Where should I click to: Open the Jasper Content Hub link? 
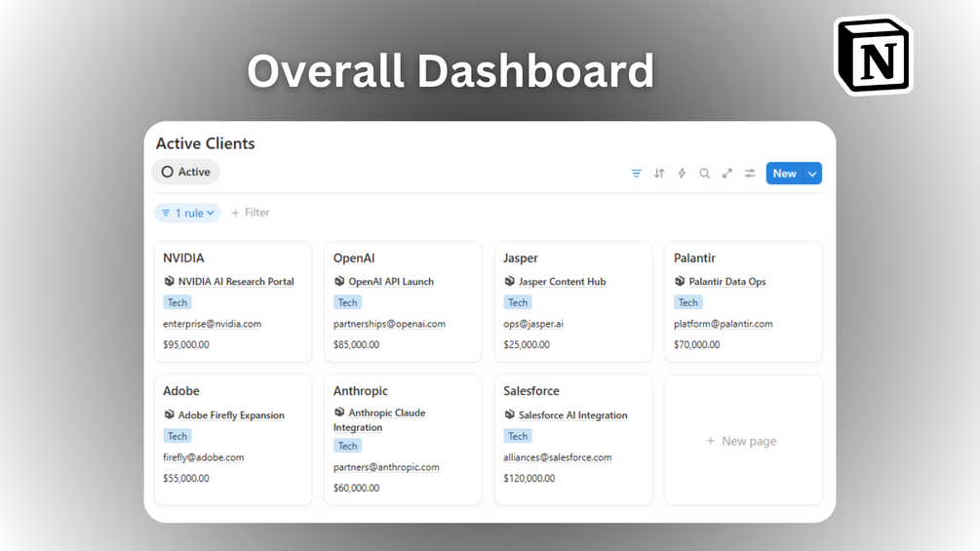pos(562,282)
